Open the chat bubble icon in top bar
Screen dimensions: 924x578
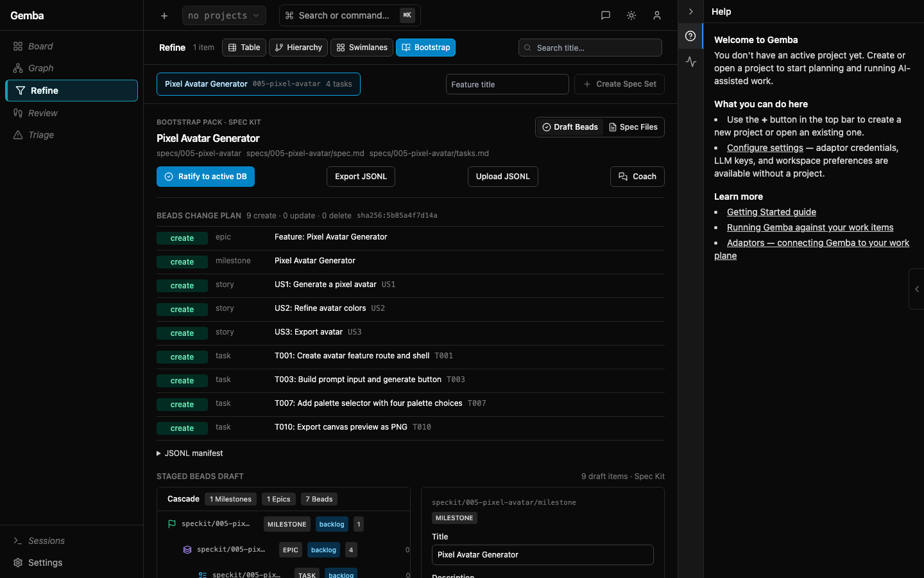pyautogui.click(x=605, y=15)
